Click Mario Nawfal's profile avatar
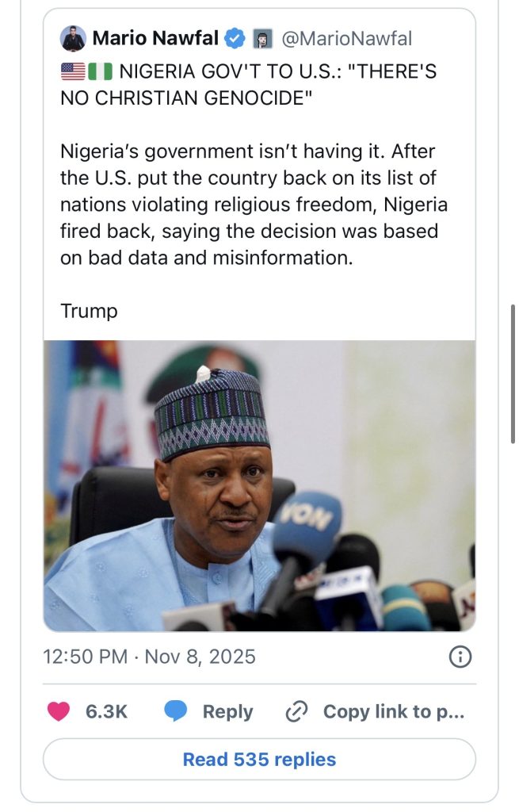Viewport: 519px width, 812px height. [x=73, y=38]
